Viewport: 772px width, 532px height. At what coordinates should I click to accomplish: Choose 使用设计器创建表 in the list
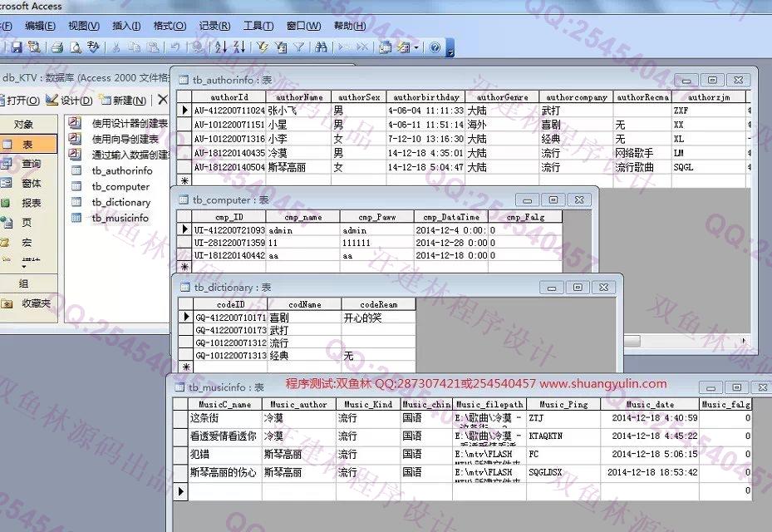130,123
